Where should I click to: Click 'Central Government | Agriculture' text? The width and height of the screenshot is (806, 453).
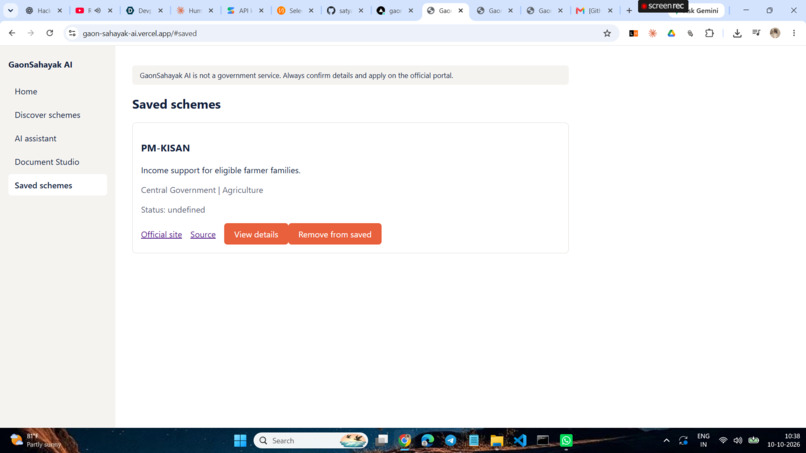click(202, 190)
